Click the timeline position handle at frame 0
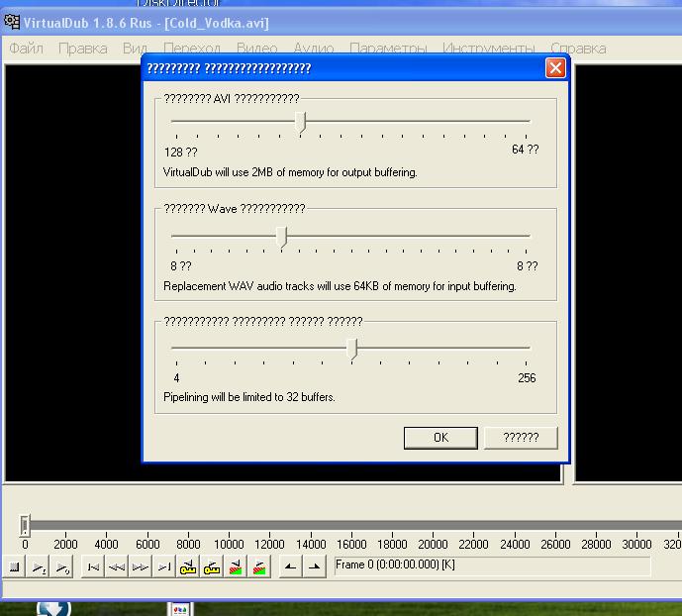The height and width of the screenshot is (616, 682). tap(25, 525)
